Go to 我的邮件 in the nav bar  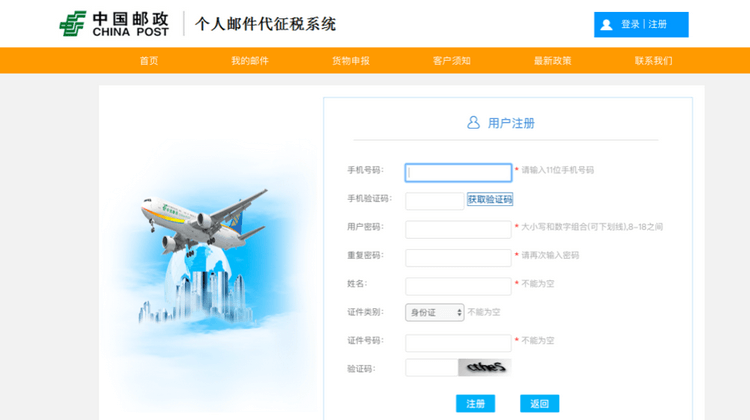(250, 61)
